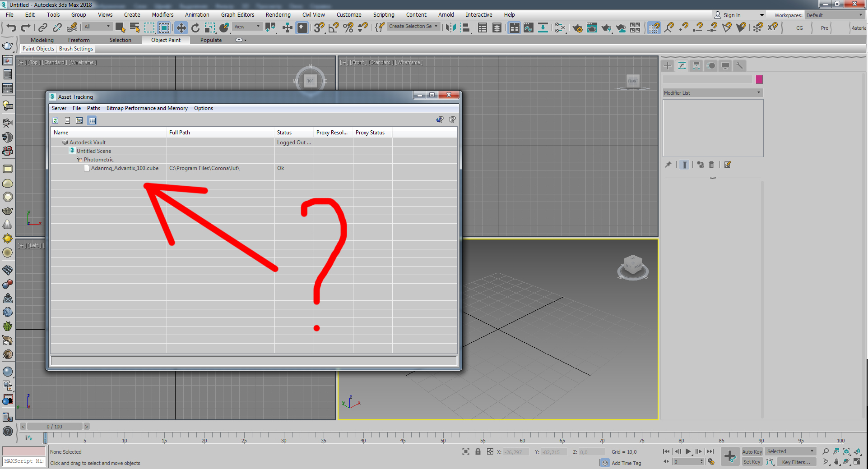This screenshot has width=868, height=469.
Task: Open the Modify tab in the command panel
Action: click(682, 66)
